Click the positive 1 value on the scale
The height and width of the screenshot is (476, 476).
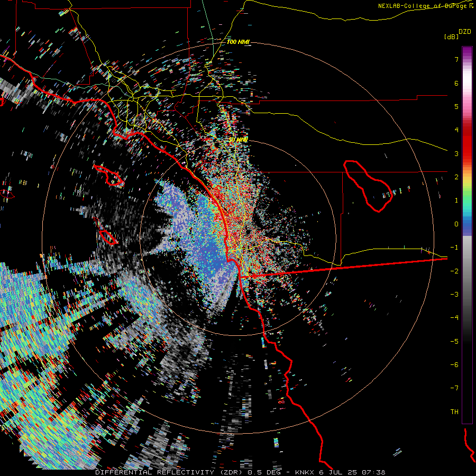pyautogui.click(x=456, y=200)
